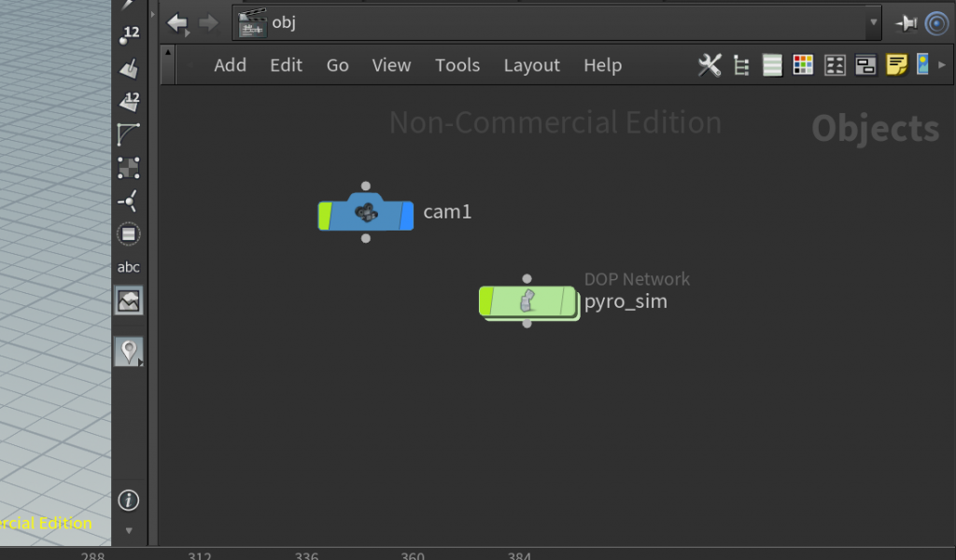Toggle display of primitive numbers
Viewport: 956px width, 560px height.
click(129, 102)
